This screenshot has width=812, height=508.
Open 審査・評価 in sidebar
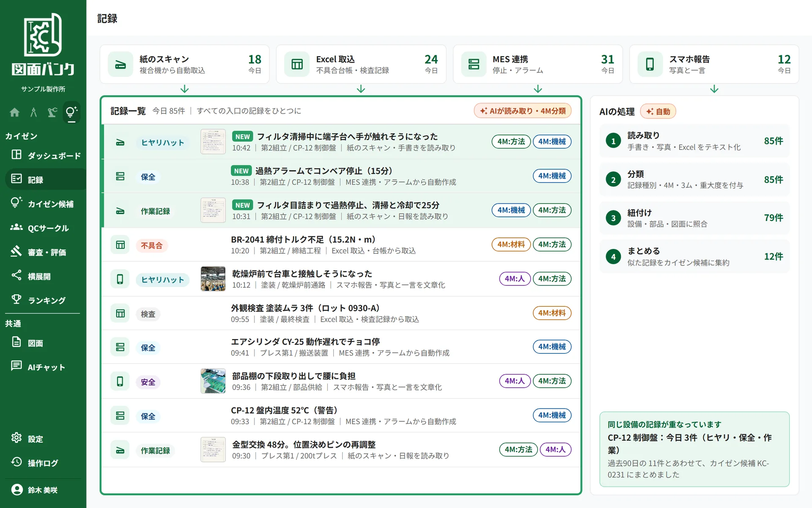coord(45,252)
